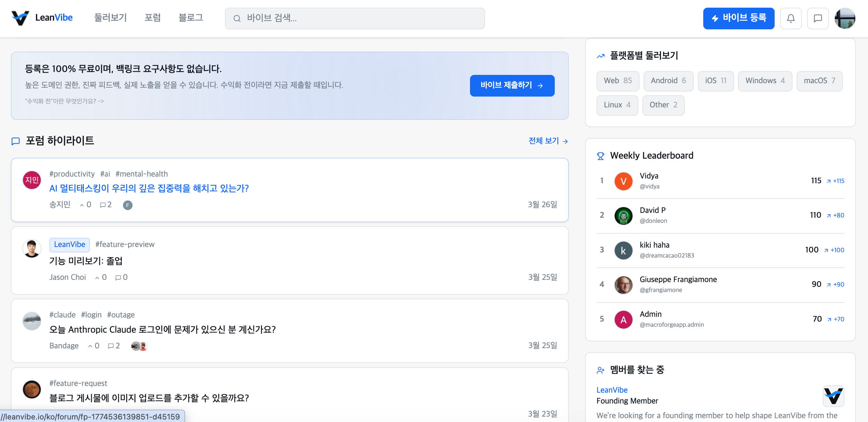This screenshot has height=422, width=868.
Task: Toggle the iOS 11 platform filter
Action: 716,81
